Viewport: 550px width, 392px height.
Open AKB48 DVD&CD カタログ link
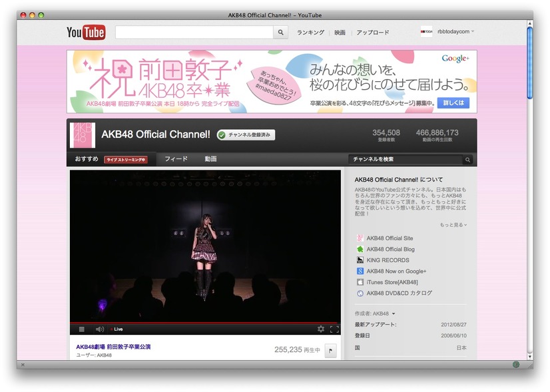pos(399,293)
